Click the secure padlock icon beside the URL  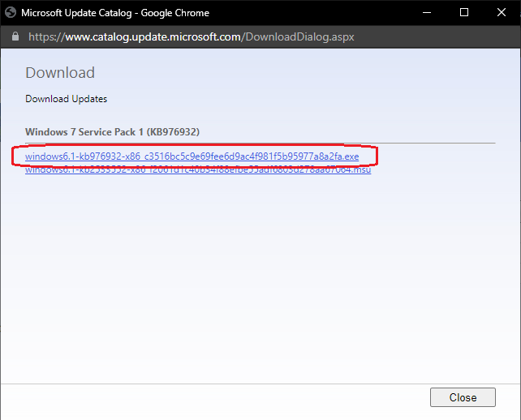coord(15,37)
